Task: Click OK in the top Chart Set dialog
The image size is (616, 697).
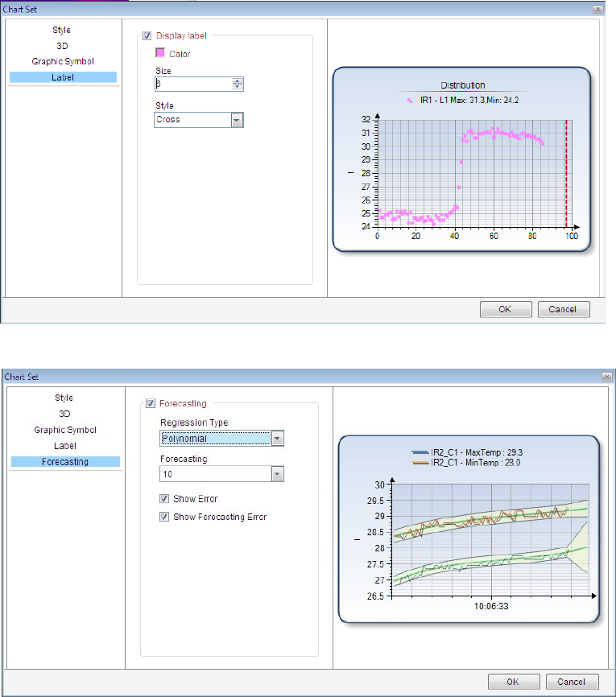Action: [x=505, y=309]
